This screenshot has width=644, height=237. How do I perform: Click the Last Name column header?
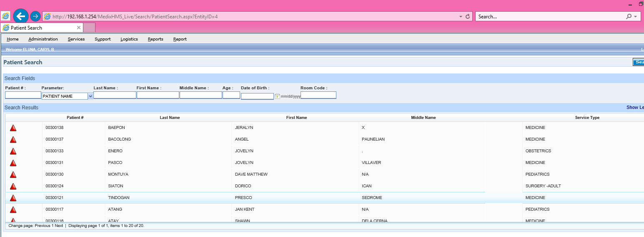coord(170,118)
